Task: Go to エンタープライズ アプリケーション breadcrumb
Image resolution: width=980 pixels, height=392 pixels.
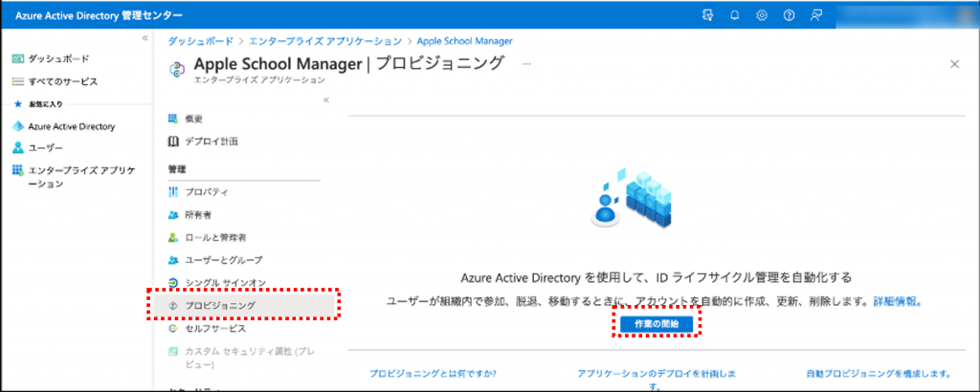Action: click(325, 40)
